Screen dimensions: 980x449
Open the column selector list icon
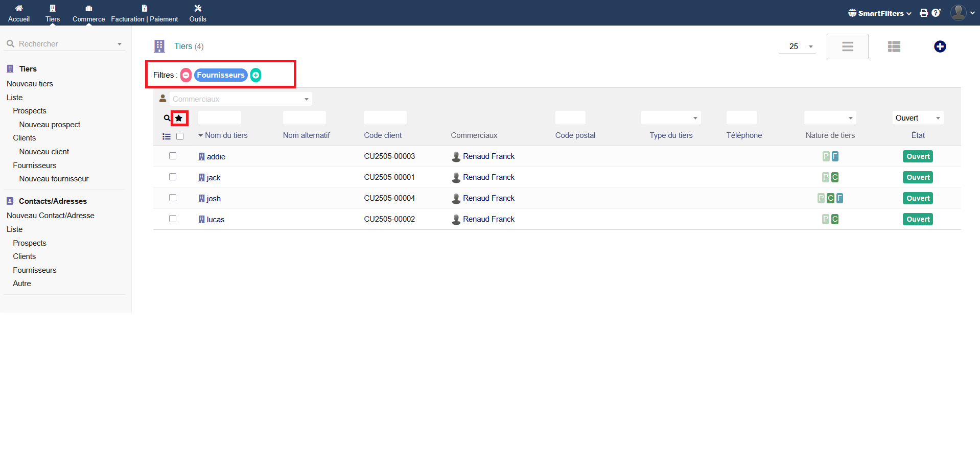coord(167,136)
